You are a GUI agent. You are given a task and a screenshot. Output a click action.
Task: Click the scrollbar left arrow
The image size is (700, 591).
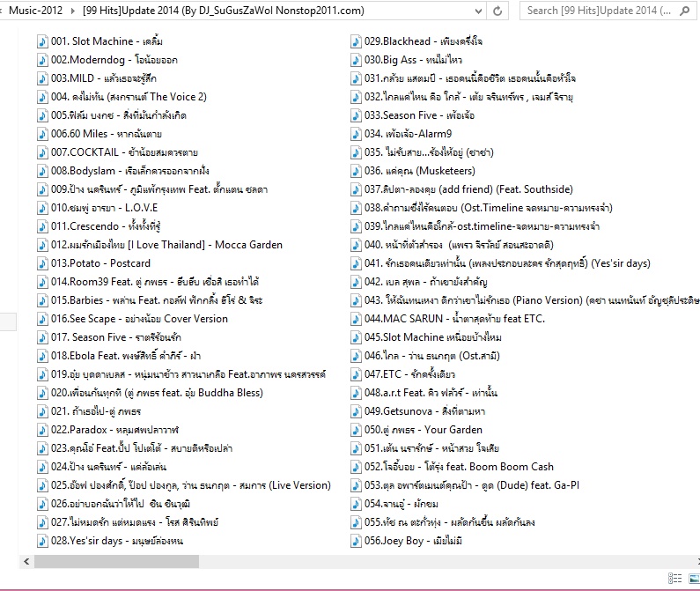pyautogui.click(x=26, y=562)
